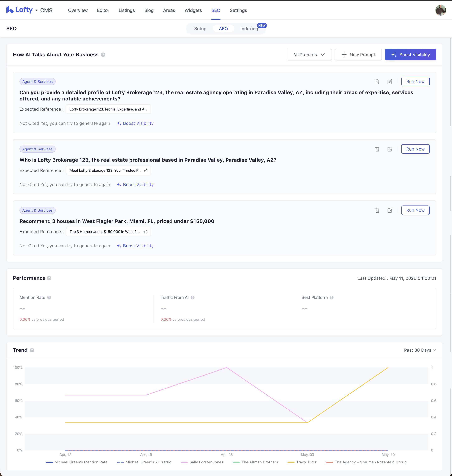Viewport: 452px width, 476px height.
Task: Click the Performance help icon
Action: pos(49,278)
